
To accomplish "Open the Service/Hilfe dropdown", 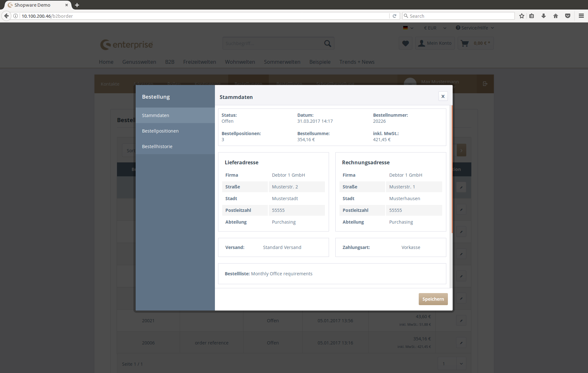I will click(475, 28).
